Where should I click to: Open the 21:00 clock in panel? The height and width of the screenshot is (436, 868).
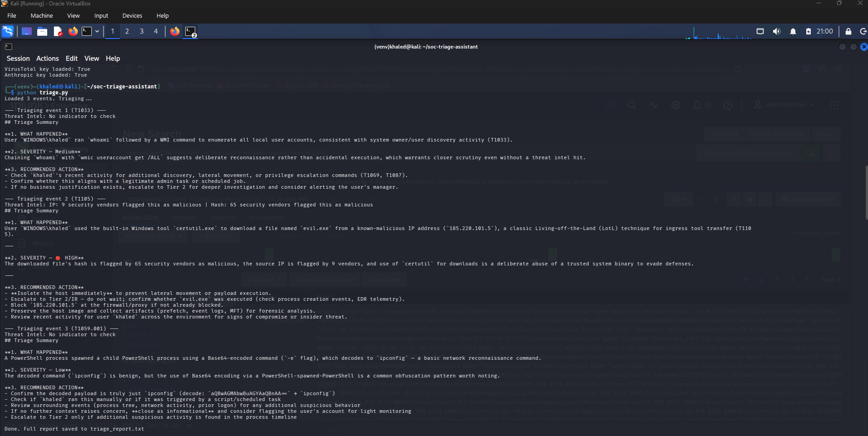point(825,31)
